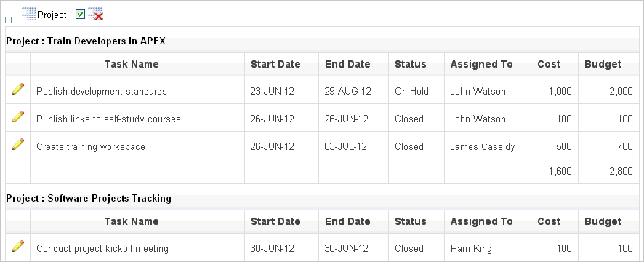Select the Budget column header, first table
644x262 pixels.
603,64
